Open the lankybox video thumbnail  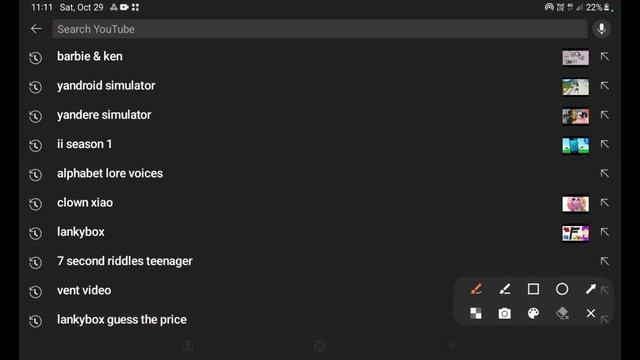point(576,233)
